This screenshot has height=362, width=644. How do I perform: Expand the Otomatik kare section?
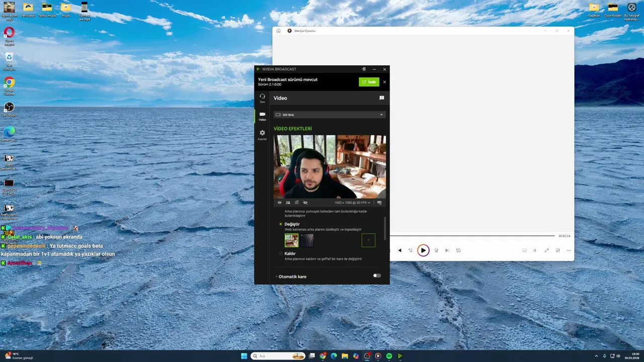(291, 277)
